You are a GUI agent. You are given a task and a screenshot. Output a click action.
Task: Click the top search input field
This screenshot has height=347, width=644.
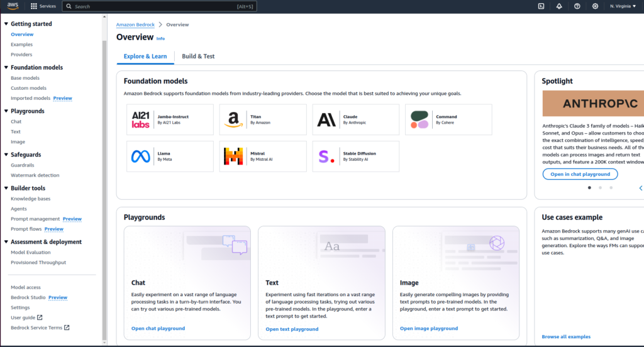pos(159,6)
